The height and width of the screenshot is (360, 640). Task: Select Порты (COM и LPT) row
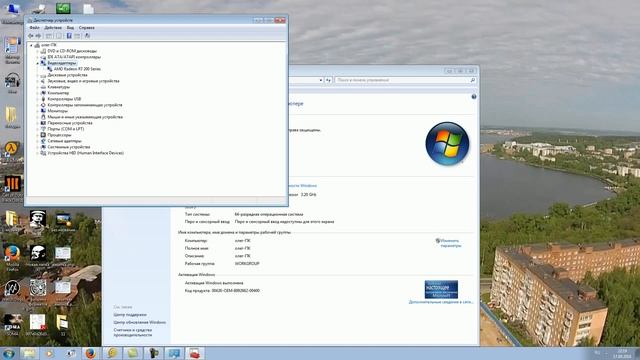(x=65, y=129)
